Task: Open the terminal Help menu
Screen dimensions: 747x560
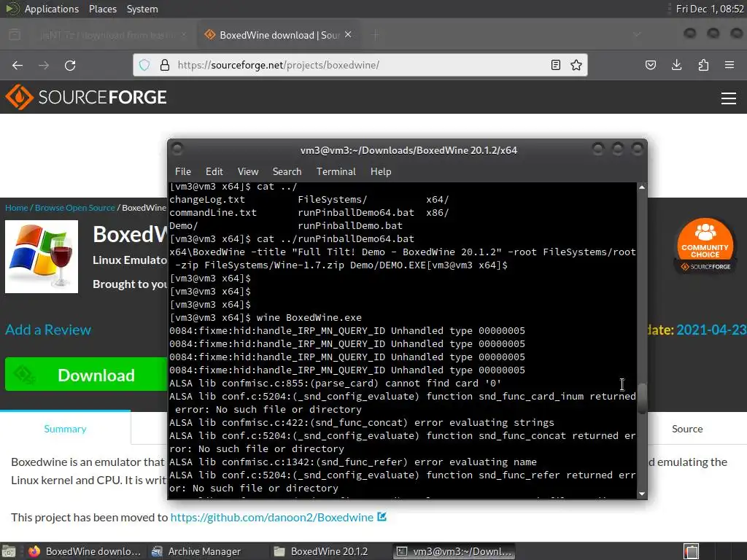Action: coord(381,171)
